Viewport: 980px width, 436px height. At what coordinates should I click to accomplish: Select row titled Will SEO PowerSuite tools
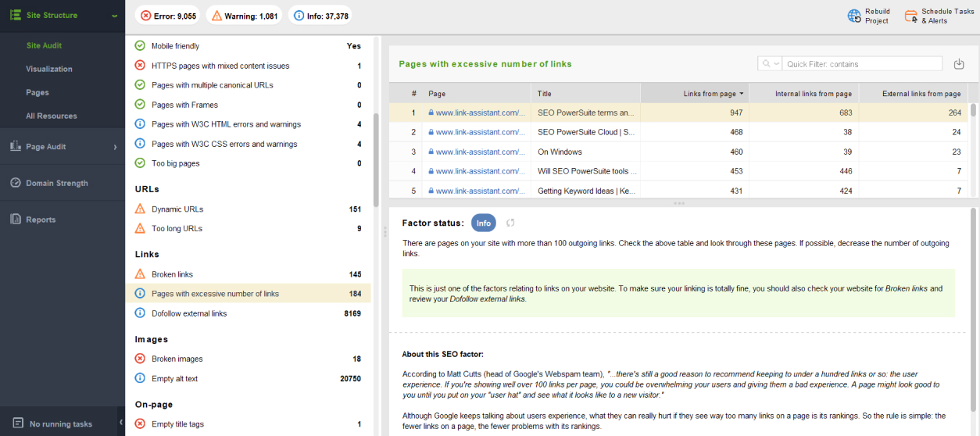click(x=679, y=171)
